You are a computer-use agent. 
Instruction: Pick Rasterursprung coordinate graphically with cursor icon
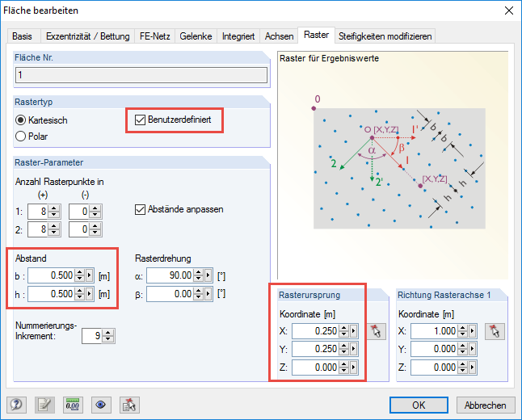click(377, 331)
